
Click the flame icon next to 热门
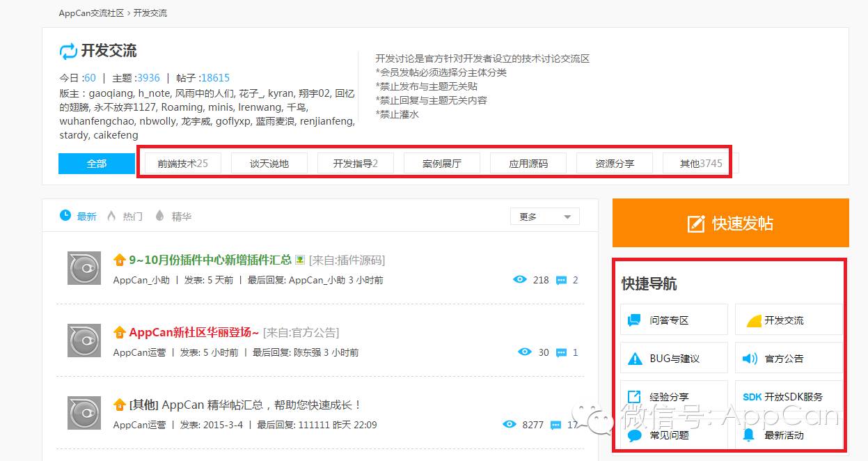[x=111, y=216]
